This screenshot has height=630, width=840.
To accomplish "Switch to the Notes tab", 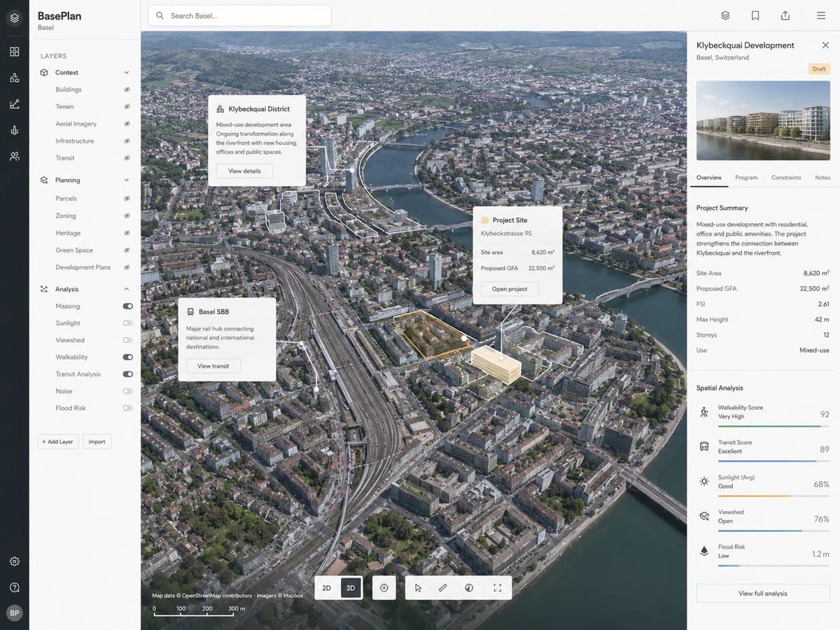I will 822,178.
